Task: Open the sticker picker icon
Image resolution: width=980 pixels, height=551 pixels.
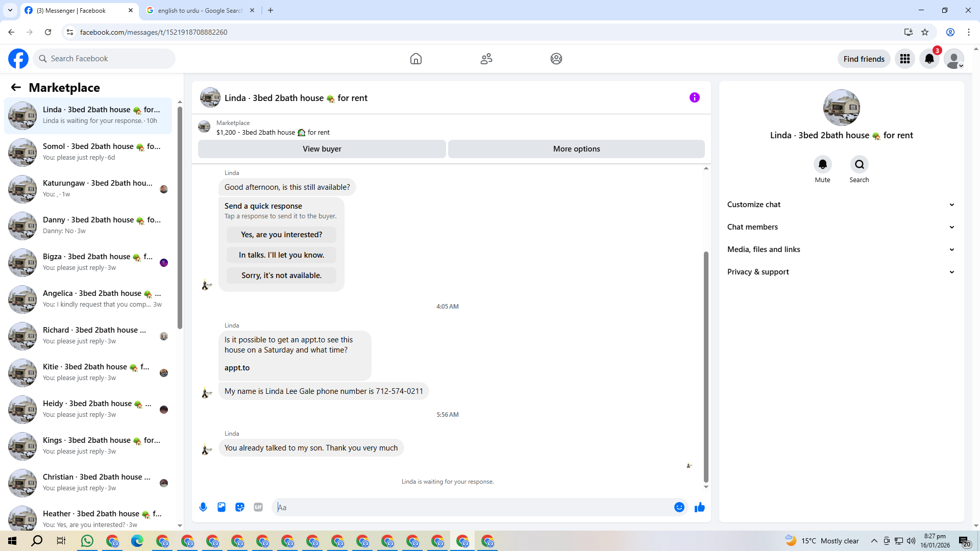Action: click(240, 507)
